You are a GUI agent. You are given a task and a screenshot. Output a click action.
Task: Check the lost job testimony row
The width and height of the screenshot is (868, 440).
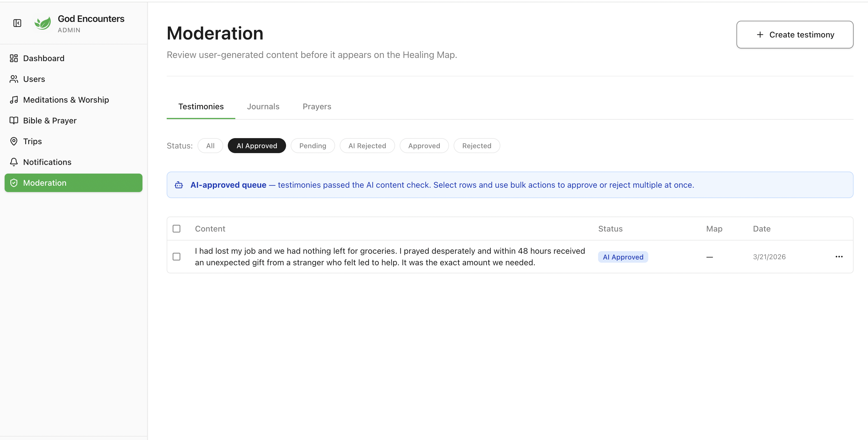176,256
